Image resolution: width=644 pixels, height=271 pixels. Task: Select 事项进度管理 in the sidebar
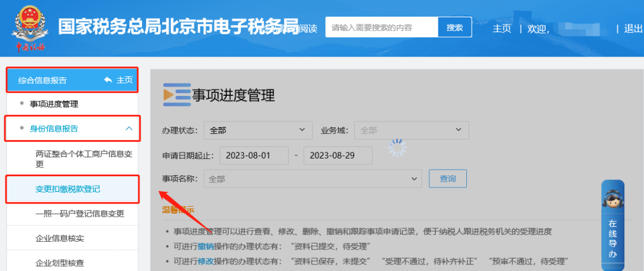(54, 104)
